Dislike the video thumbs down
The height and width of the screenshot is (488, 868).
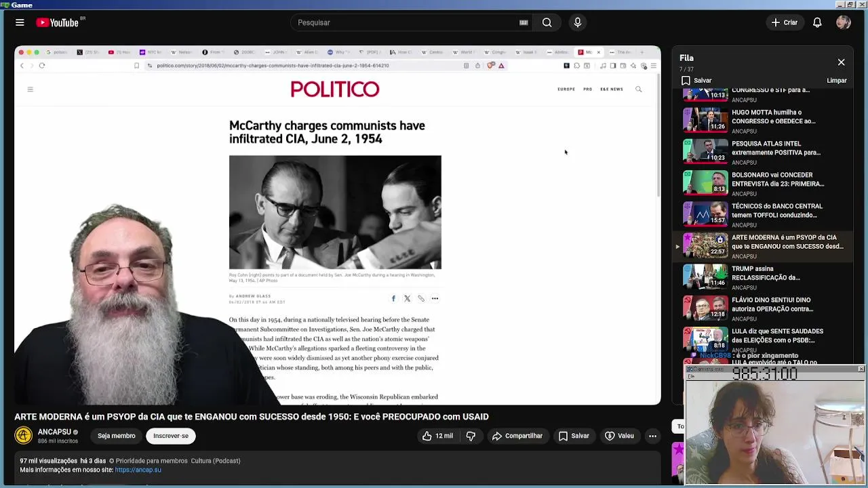(x=471, y=436)
